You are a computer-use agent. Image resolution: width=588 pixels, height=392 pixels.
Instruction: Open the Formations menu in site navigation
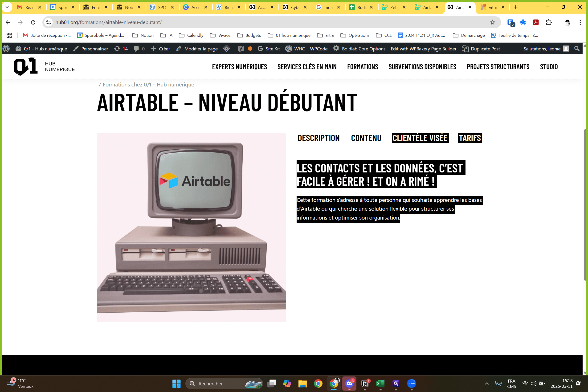click(x=363, y=67)
